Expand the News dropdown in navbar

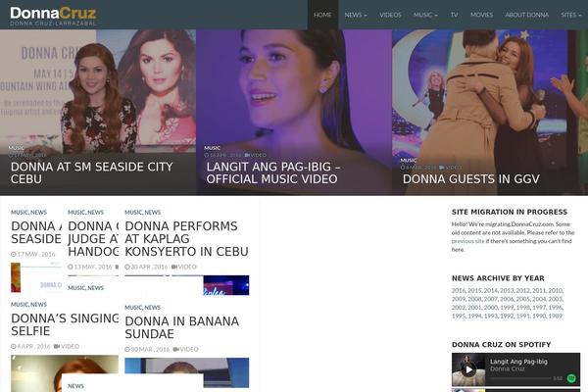click(x=356, y=15)
